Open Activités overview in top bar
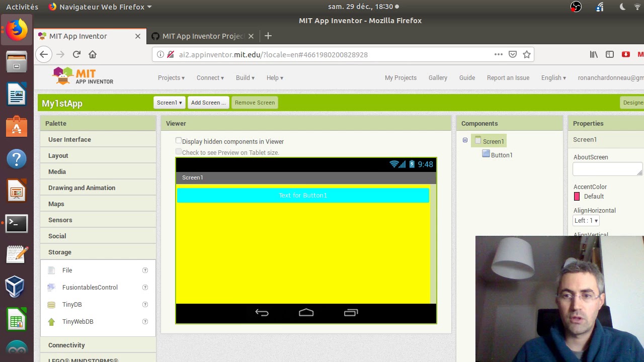Screen dimensions: 644x362 tap(22, 7)
